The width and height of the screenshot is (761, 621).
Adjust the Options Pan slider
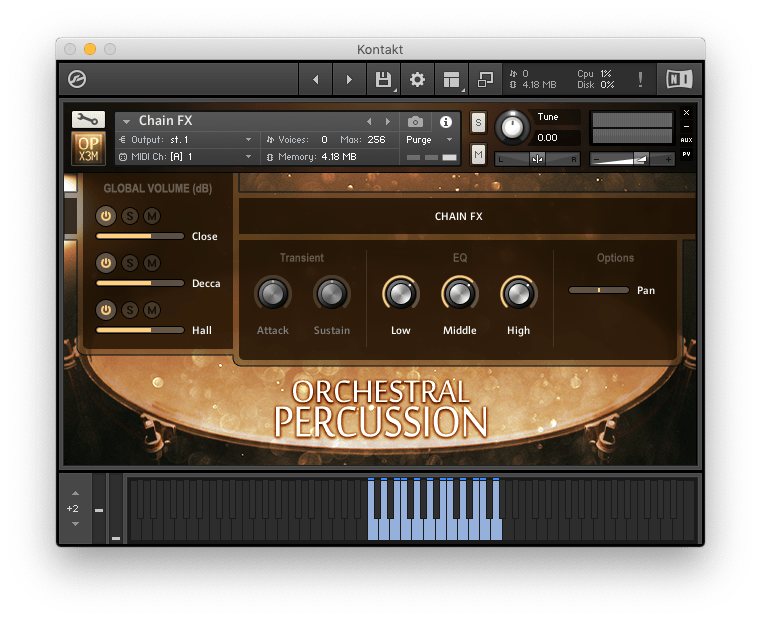point(599,290)
